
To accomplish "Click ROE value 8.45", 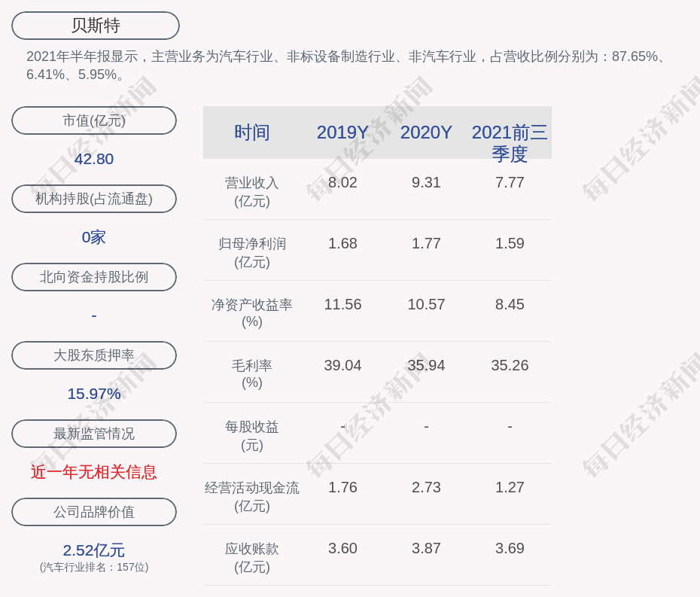I will (510, 305).
